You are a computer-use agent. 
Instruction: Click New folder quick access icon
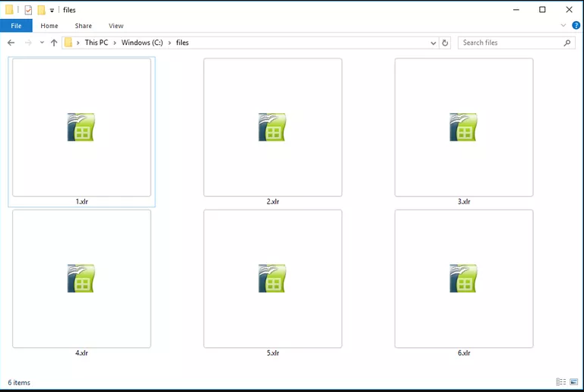(41, 10)
